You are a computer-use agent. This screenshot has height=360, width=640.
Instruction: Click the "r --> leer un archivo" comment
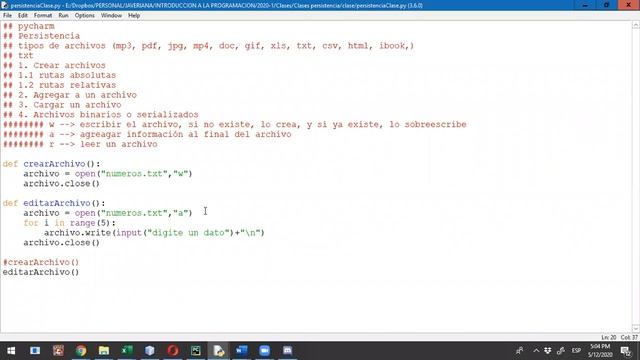[x=80, y=144]
